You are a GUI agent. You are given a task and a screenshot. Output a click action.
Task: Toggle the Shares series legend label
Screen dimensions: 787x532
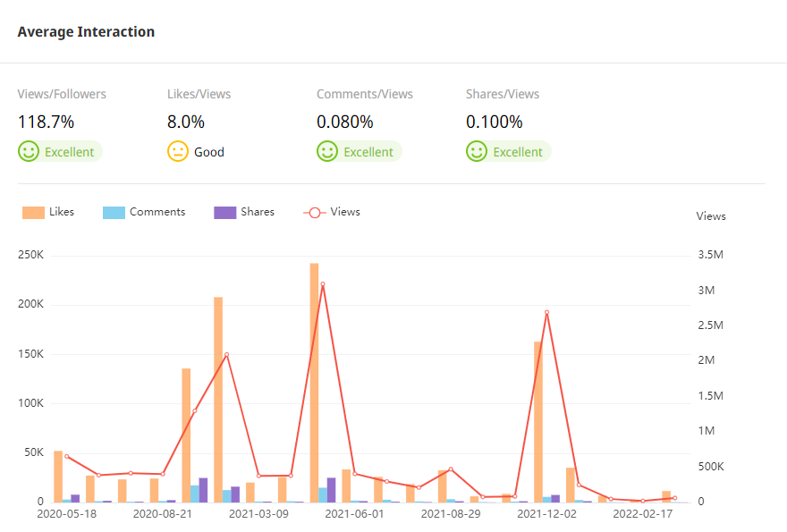(258, 212)
